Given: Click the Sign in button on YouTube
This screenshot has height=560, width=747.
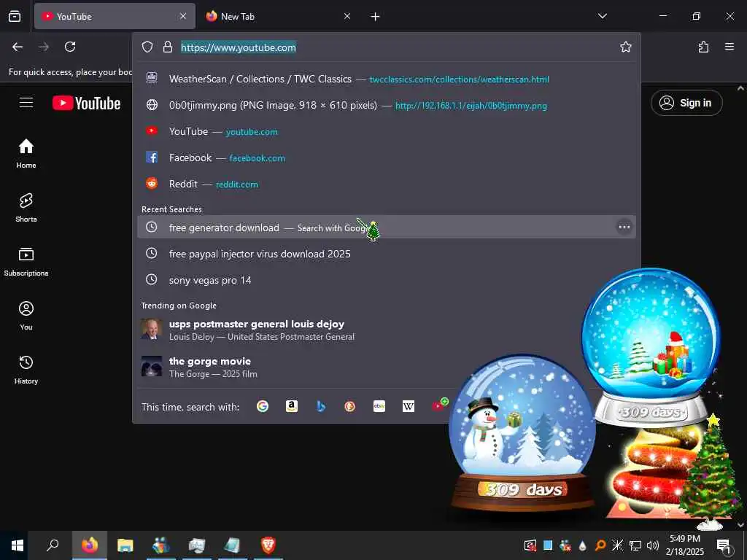Looking at the screenshot, I should tap(686, 103).
